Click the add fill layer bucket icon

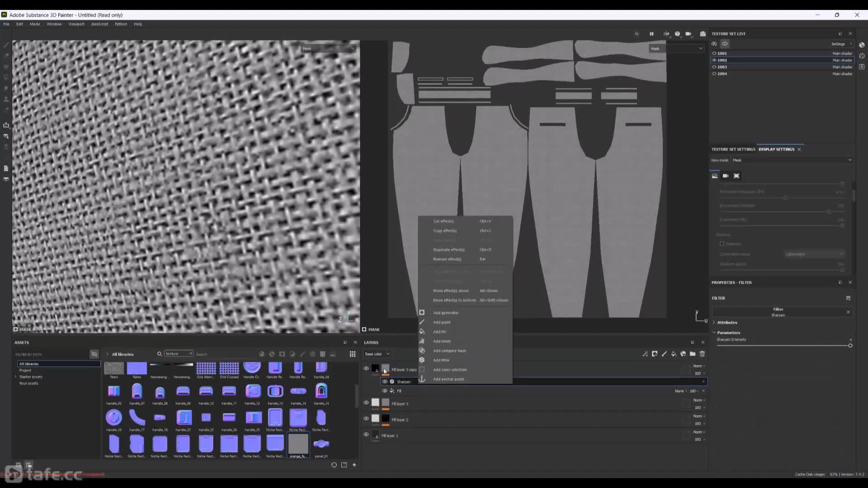[674, 354]
